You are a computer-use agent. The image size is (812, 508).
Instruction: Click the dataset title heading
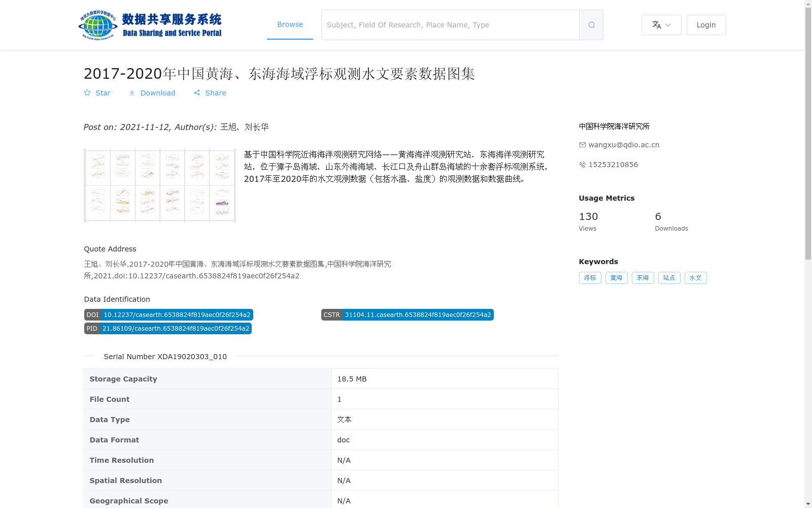tap(279, 74)
